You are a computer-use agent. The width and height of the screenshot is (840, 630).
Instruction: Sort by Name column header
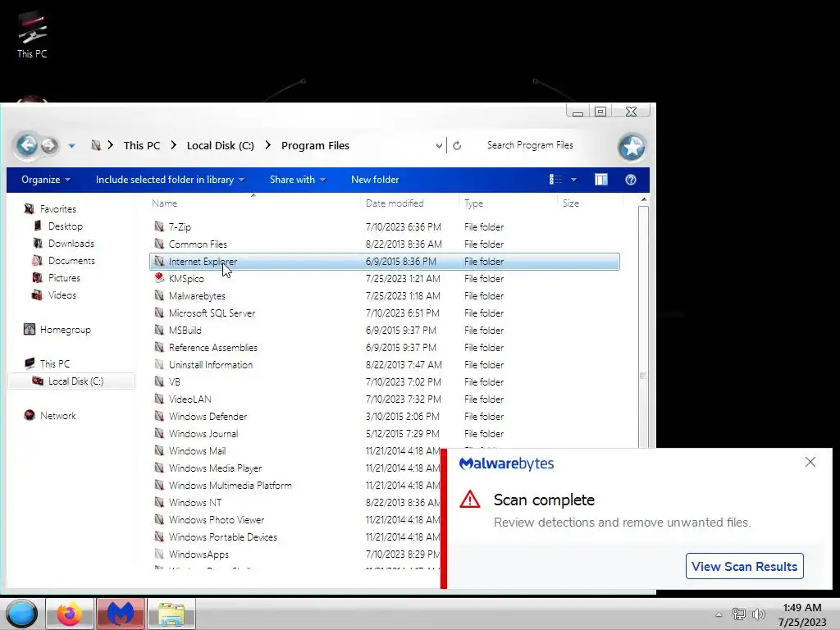(164, 203)
